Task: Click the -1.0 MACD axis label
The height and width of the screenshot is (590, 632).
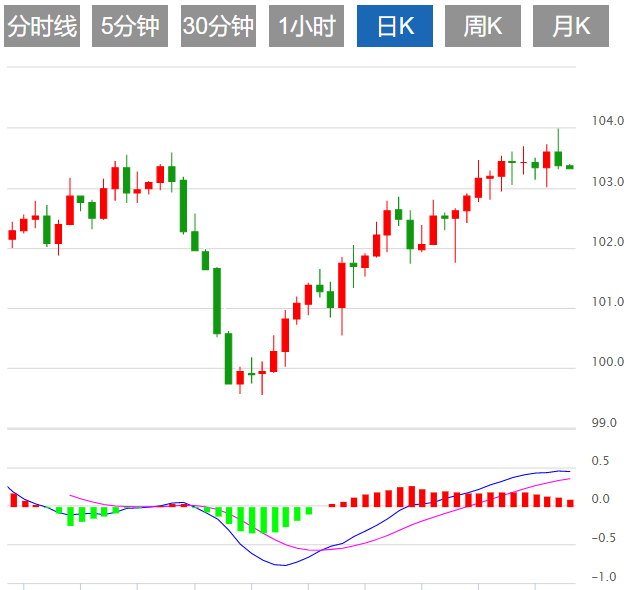Action: 603,577
